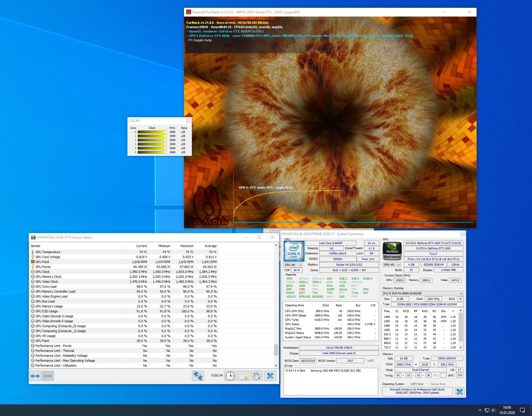
Task: Open sensor settings gear icon
Action: 256,376
